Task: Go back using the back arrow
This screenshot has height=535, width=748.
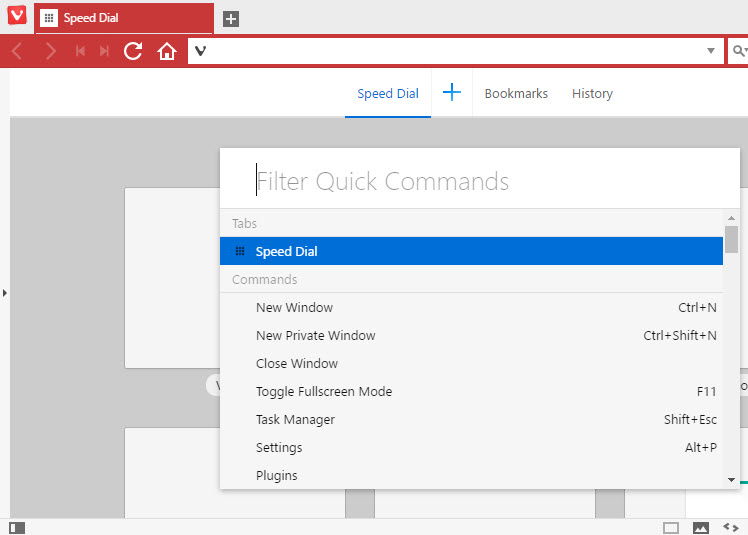Action: (17, 51)
